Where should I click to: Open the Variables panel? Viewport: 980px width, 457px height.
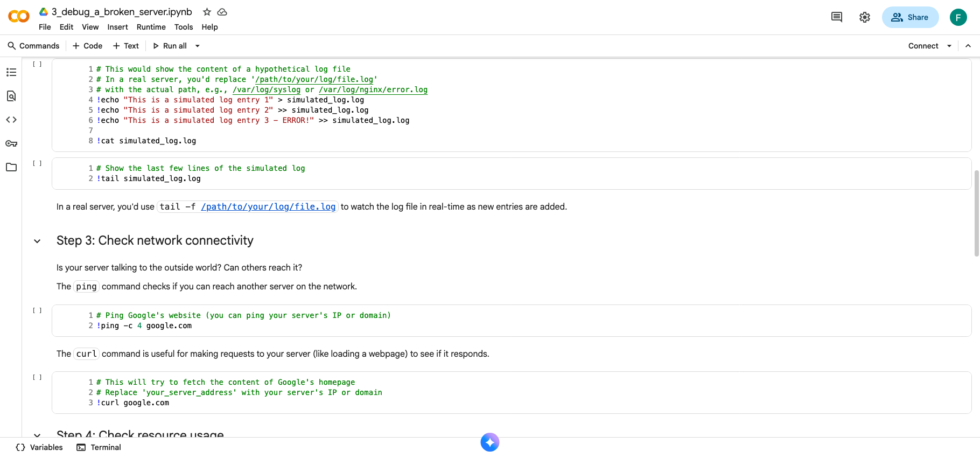click(x=39, y=447)
